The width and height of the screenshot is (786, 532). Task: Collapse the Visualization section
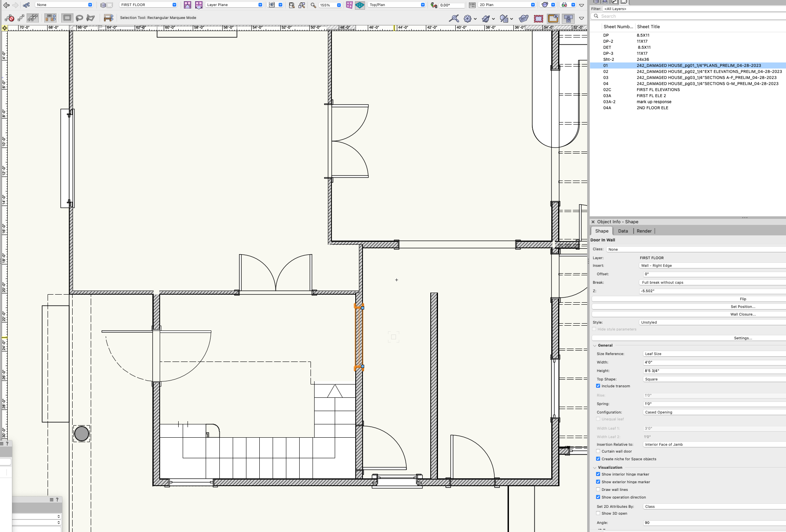[595, 468]
